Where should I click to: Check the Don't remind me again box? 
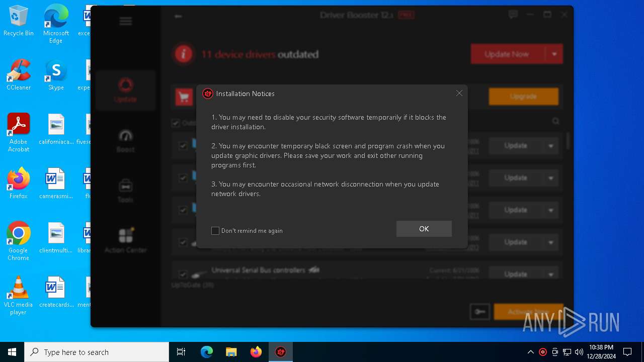point(215,231)
